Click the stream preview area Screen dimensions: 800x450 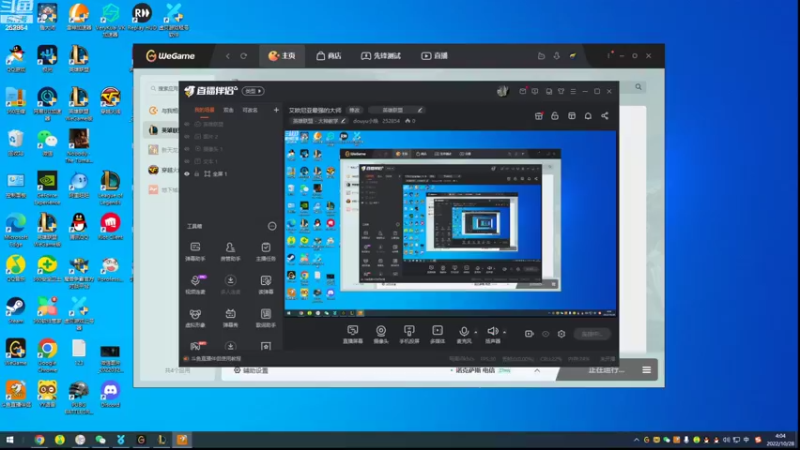[x=450, y=224]
